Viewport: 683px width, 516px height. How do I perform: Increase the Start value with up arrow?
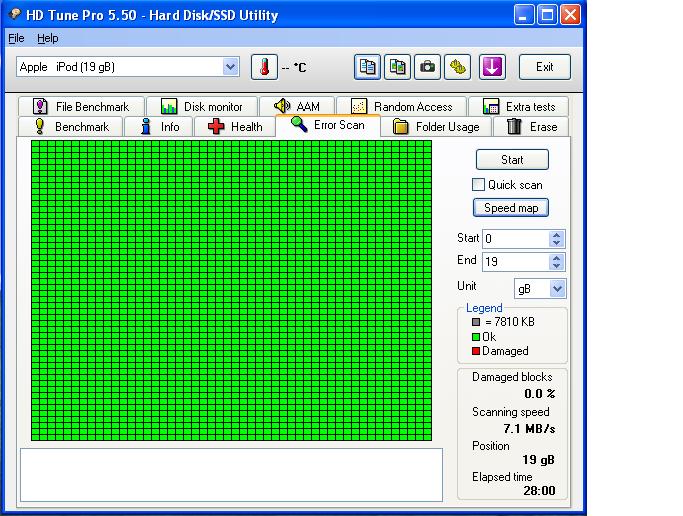(556, 235)
